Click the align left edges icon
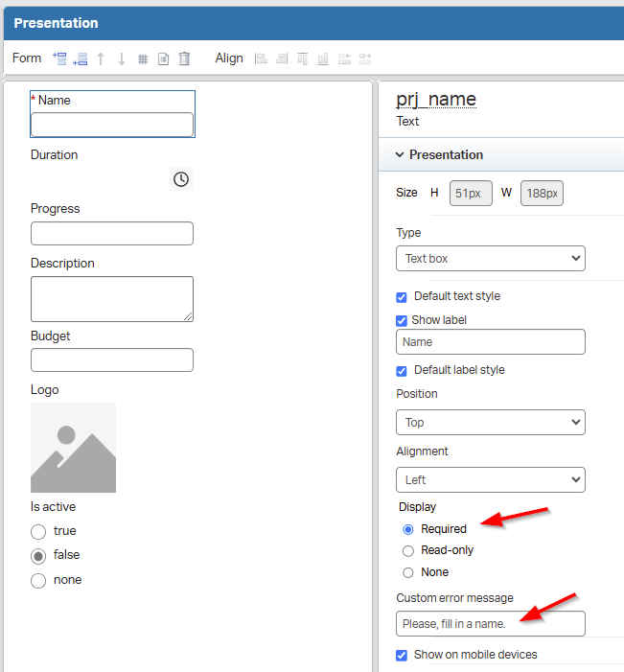The image size is (624, 672). [260, 58]
